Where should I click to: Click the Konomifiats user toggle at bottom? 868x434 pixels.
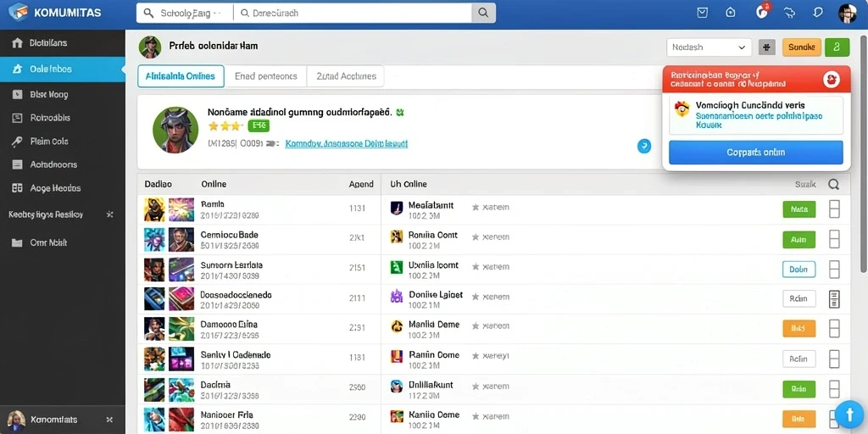[109, 420]
